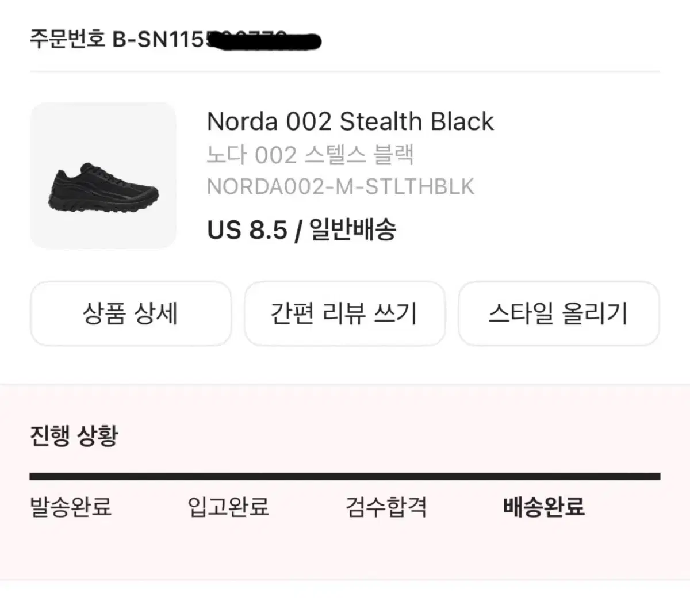Click the divider line below the order number
Viewport: 690px width, 616px height.
click(x=345, y=72)
